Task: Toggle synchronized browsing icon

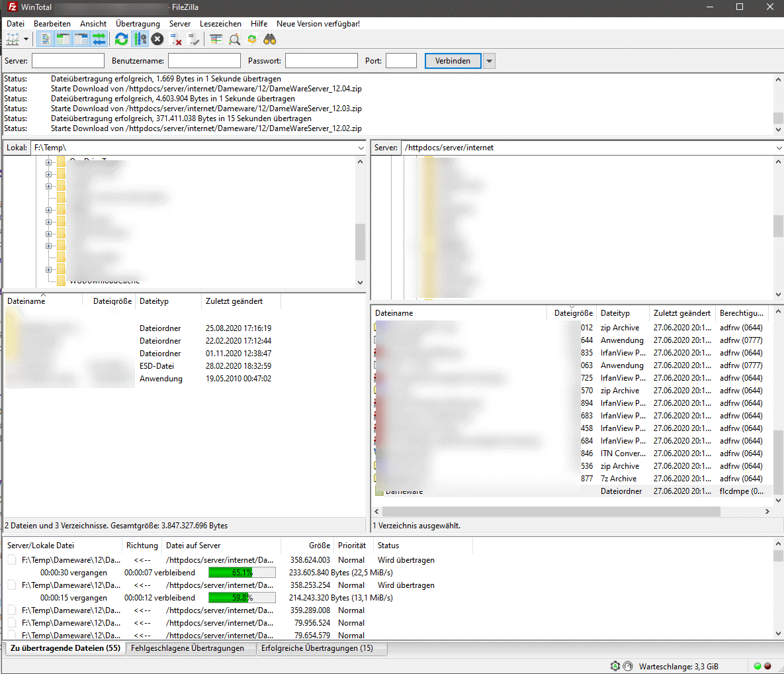Action: coord(252,40)
